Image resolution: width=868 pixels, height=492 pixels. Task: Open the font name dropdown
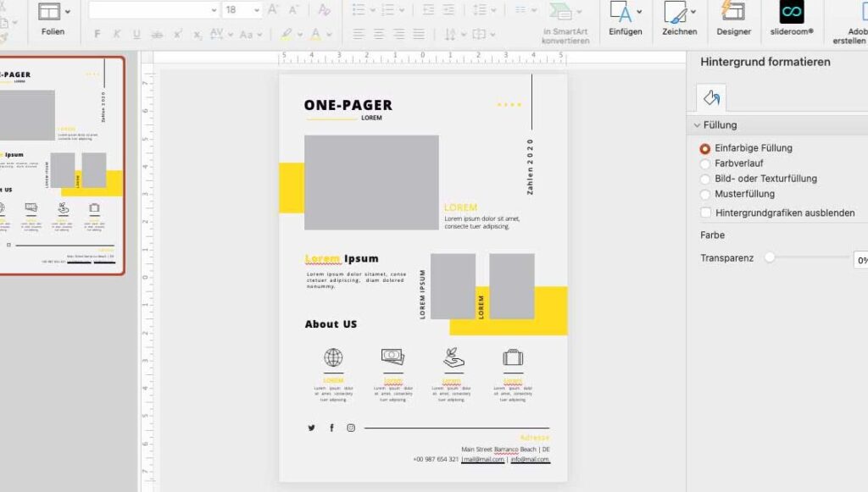(213, 10)
